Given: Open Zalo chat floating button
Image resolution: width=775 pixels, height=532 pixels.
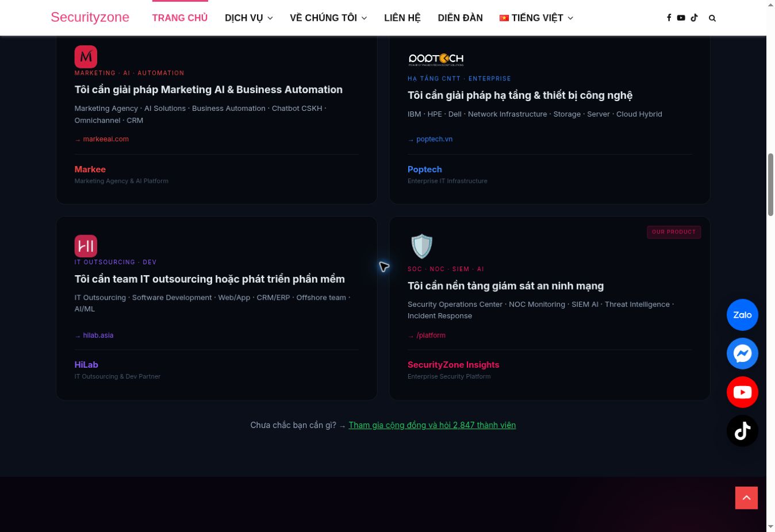Looking at the screenshot, I should pyautogui.click(x=742, y=315).
